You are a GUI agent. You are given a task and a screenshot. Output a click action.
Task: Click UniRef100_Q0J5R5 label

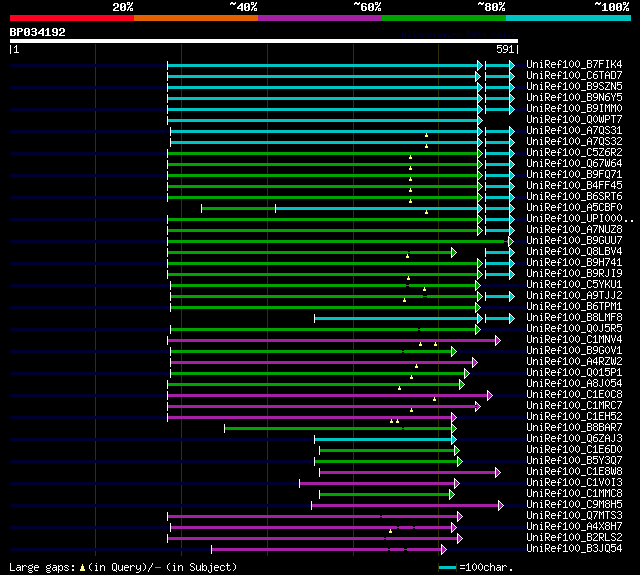coord(574,329)
